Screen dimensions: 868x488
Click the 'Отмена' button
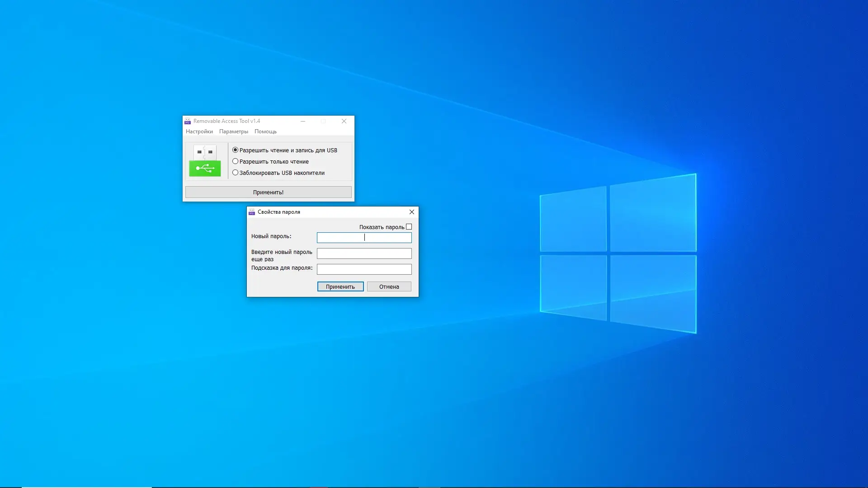[x=389, y=286]
